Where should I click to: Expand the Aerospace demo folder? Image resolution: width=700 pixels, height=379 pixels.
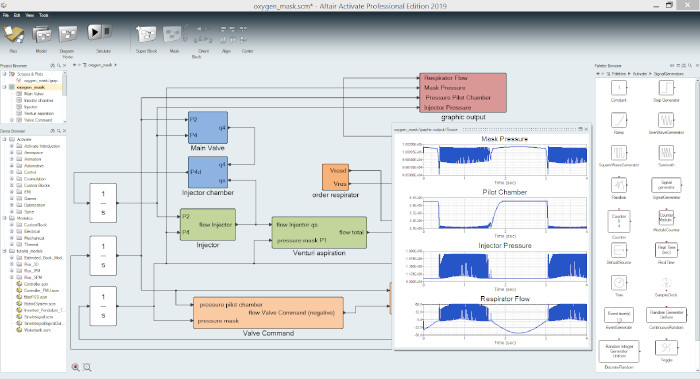12,152
